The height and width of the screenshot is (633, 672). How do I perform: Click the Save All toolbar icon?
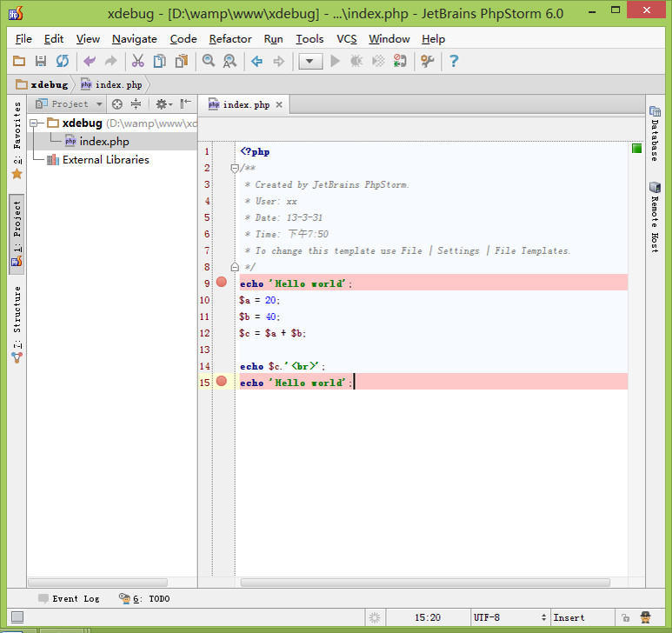click(x=41, y=61)
